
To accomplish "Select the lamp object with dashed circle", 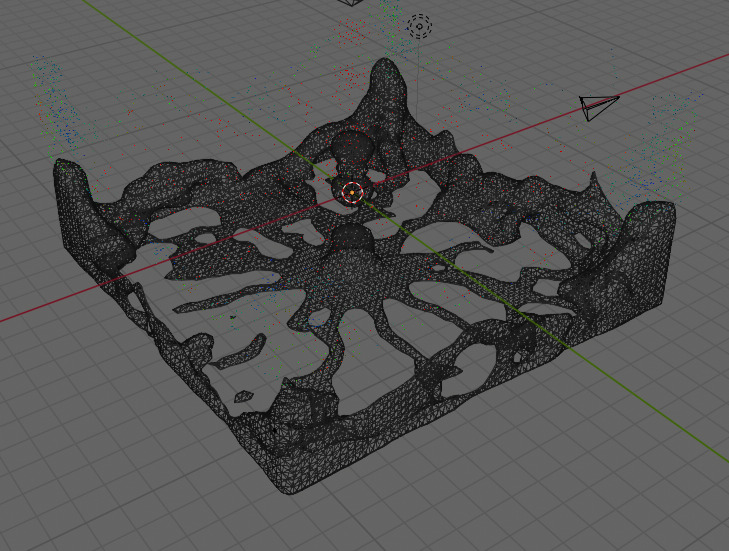I will pyautogui.click(x=419, y=26).
